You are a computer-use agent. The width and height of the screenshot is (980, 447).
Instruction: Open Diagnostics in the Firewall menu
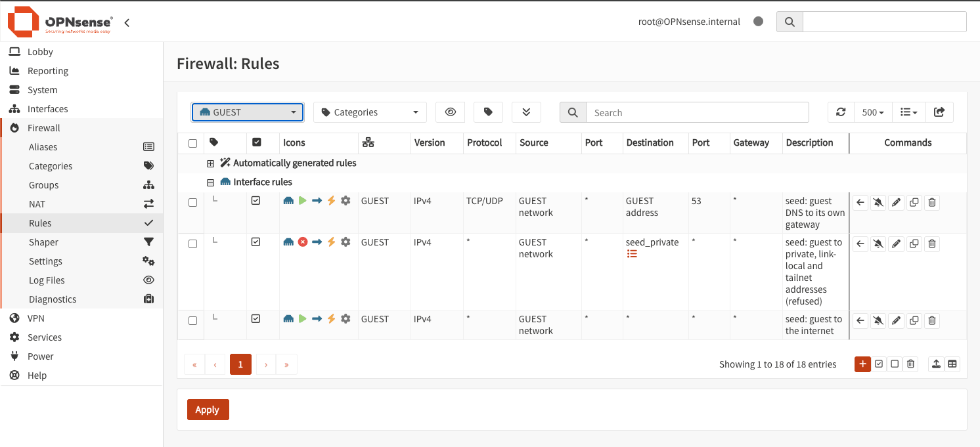coord(81,299)
